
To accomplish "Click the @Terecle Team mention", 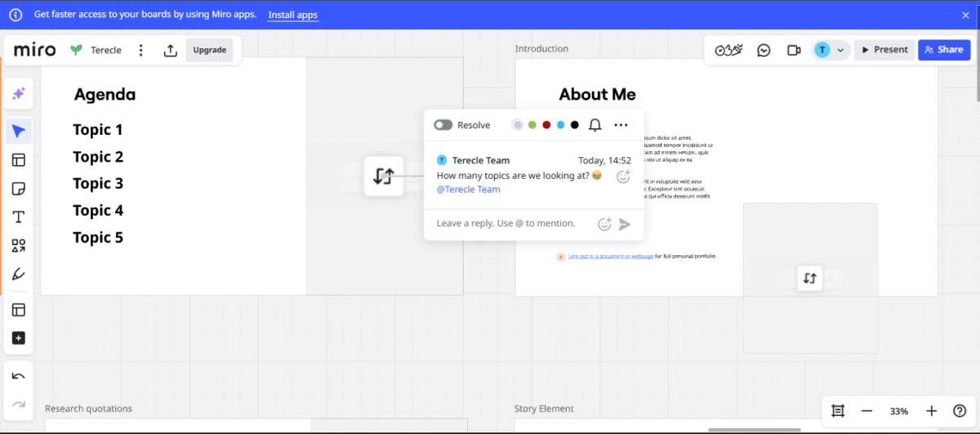I will (x=469, y=190).
